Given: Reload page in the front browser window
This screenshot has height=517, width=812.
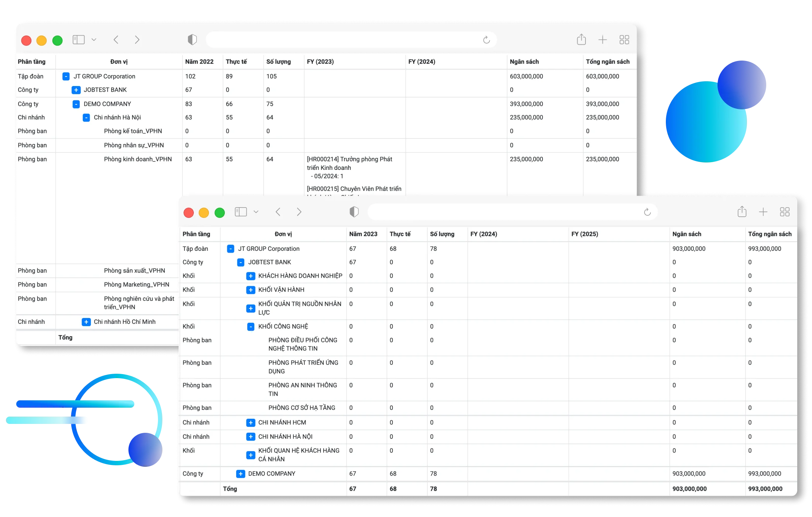Looking at the screenshot, I should tap(647, 212).
